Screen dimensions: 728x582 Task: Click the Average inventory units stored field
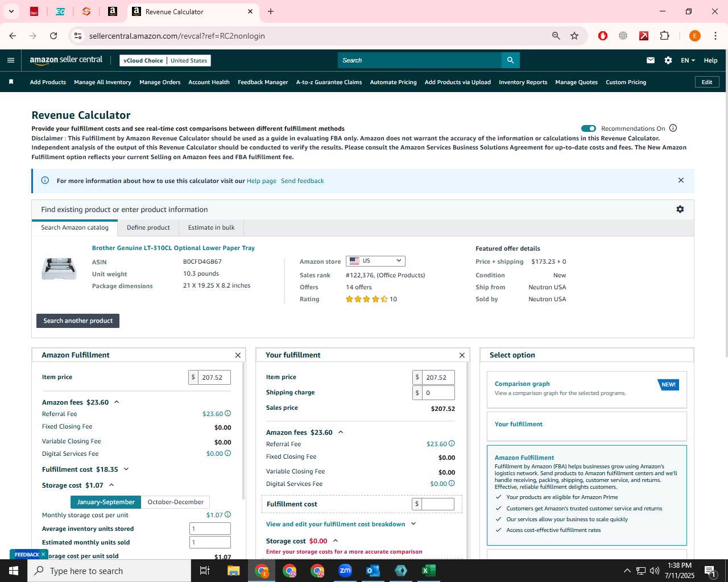click(210, 529)
